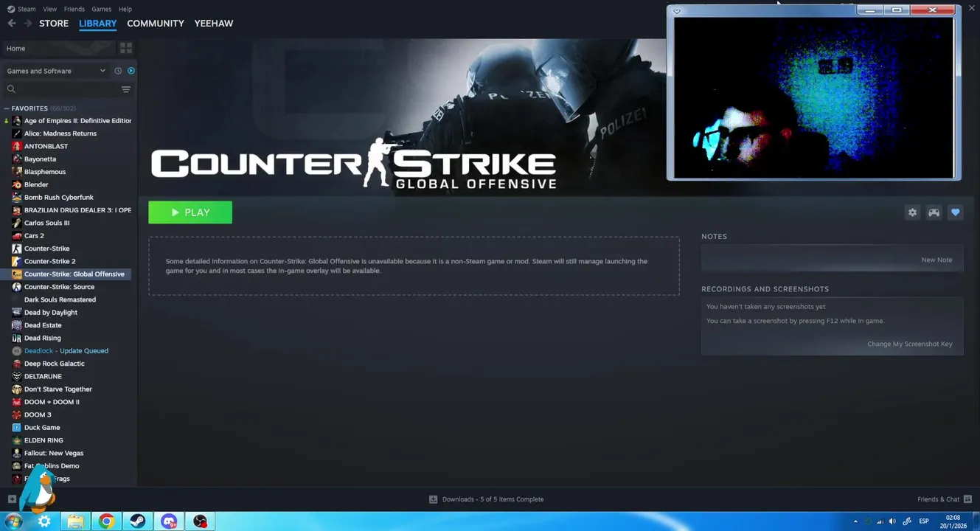Viewport: 980px width, 531px height.
Task: Open File Explorer from the taskbar
Action: [x=75, y=521]
